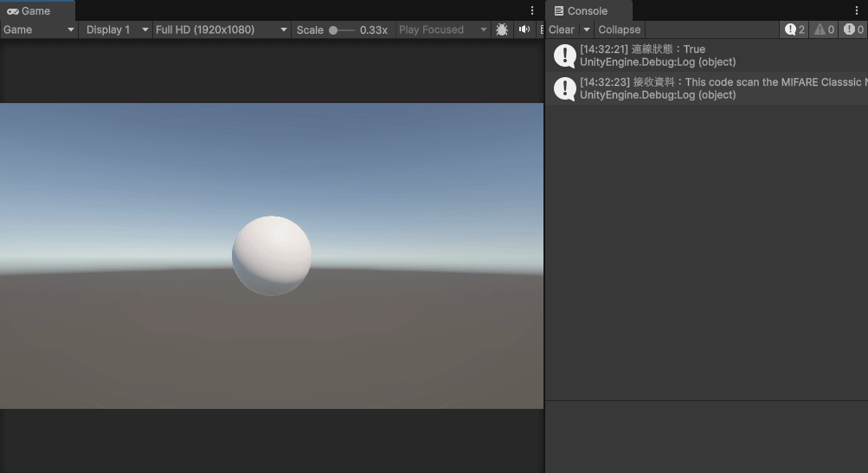Toggle the info message count filter
The height and width of the screenshot is (473, 868).
click(794, 29)
